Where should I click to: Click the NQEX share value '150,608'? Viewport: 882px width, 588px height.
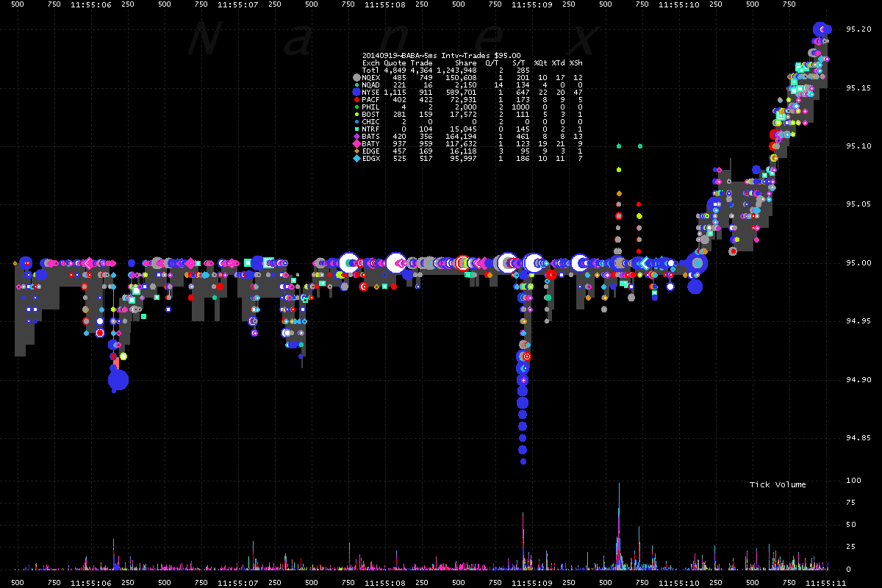(x=462, y=77)
